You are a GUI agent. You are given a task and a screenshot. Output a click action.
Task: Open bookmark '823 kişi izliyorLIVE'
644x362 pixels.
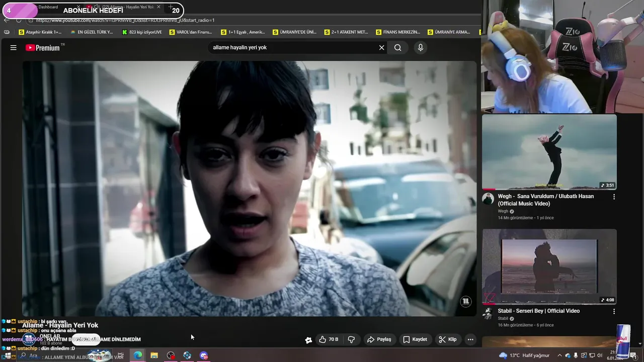point(142,32)
